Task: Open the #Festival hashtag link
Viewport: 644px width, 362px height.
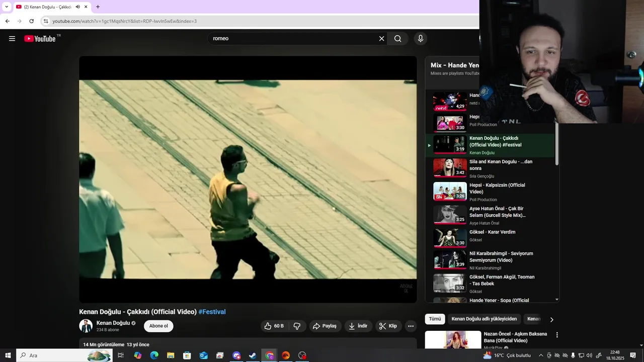Action: click(x=212, y=312)
